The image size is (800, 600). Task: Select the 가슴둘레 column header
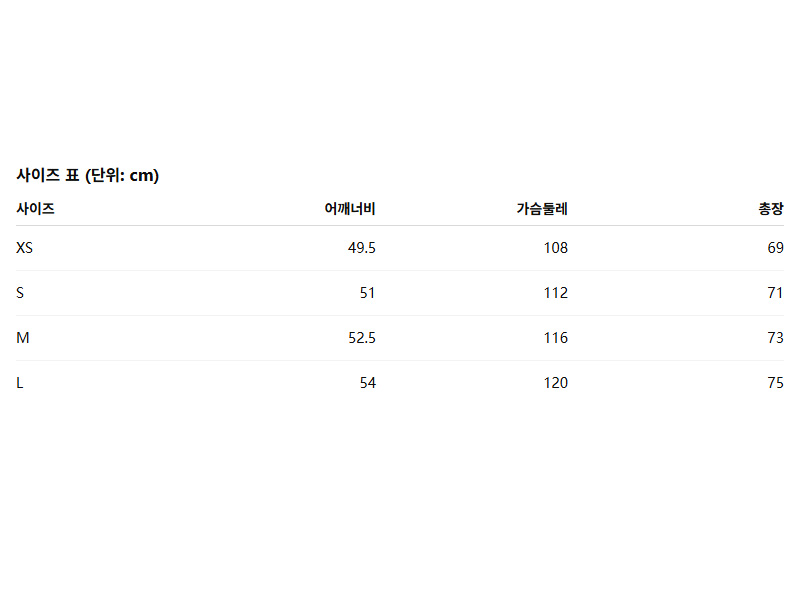[542, 209]
